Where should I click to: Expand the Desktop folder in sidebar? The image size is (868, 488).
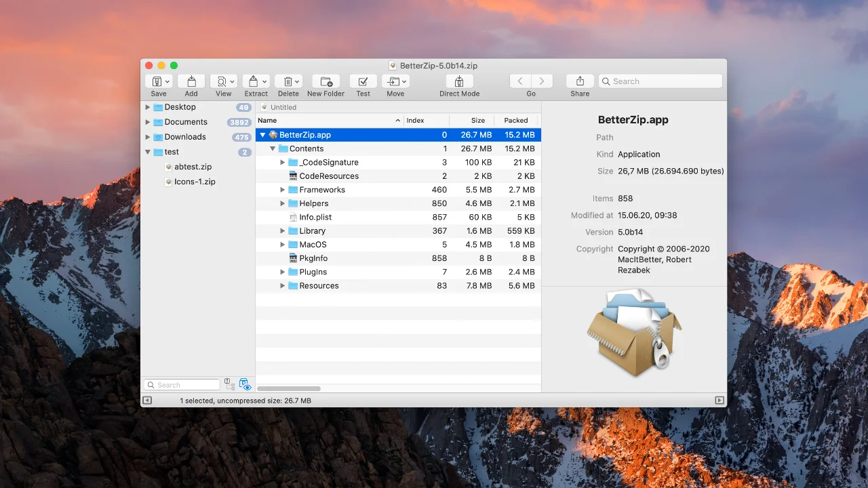coord(148,107)
